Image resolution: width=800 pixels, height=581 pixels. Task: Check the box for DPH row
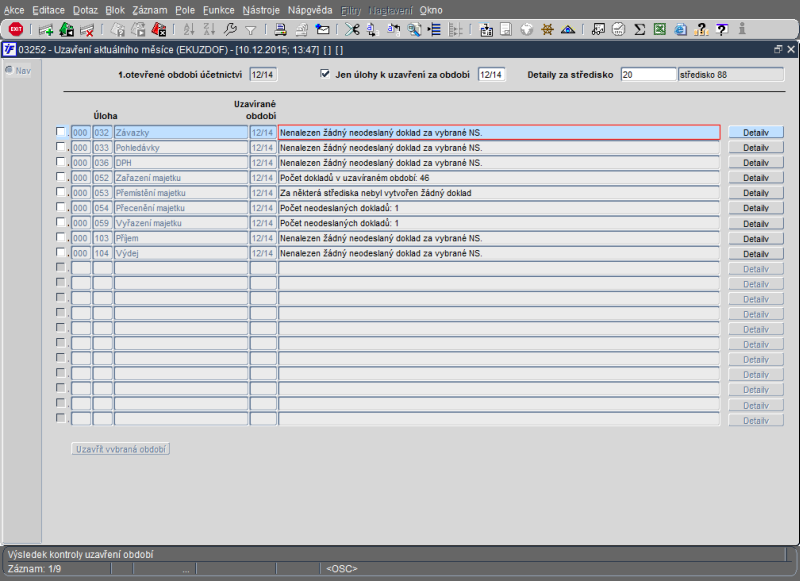[61, 162]
